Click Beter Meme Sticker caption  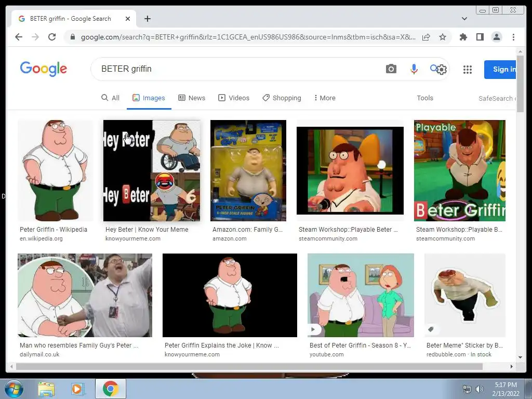click(x=464, y=345)
